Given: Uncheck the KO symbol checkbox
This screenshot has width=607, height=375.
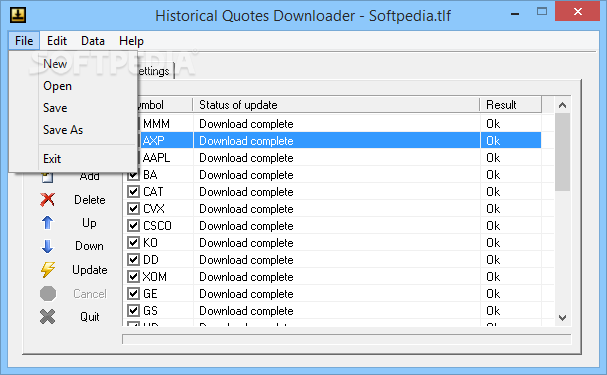Looking at the screenshot, I should pyautogui.click(x=134, y=243).
